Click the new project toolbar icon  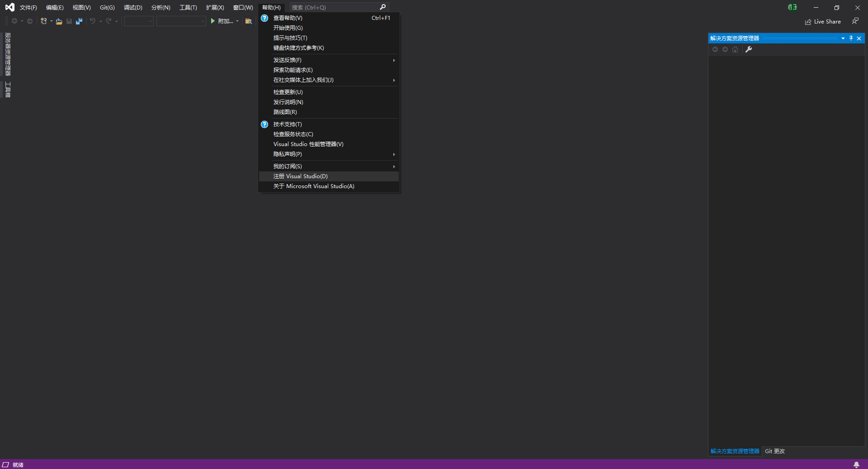point(44,21)
